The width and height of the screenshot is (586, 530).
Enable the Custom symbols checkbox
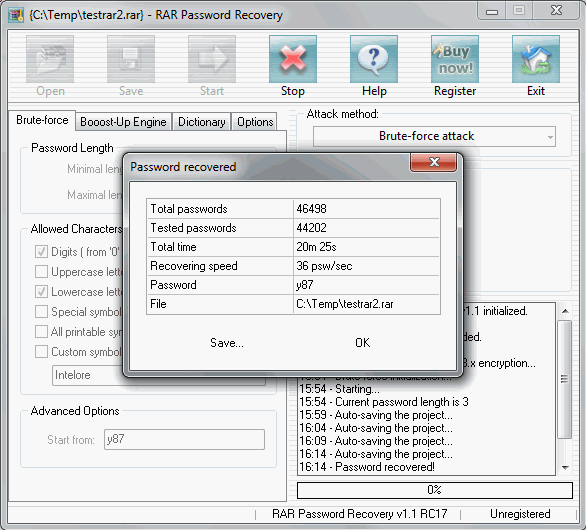coord(41,352)
